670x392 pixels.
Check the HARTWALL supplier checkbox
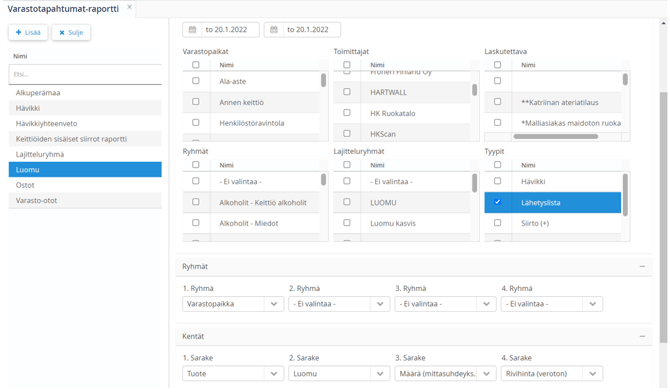347,92
